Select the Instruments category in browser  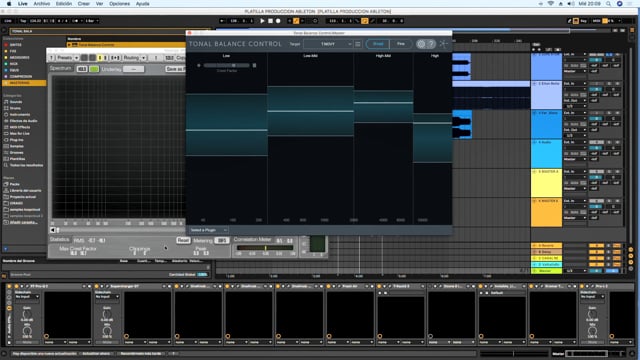[x=20, y=115]
